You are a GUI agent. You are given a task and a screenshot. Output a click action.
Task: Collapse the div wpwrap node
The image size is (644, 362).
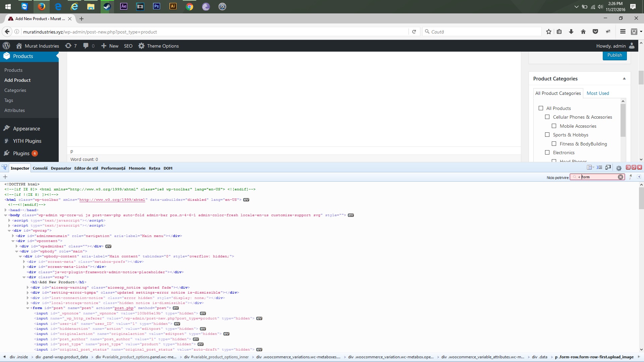point(9,231)
